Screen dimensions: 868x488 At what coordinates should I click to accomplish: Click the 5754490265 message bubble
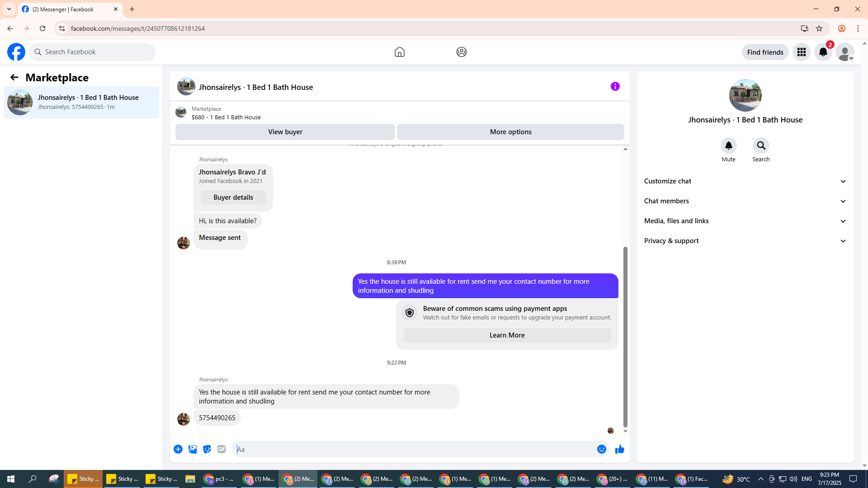point(217,418)
